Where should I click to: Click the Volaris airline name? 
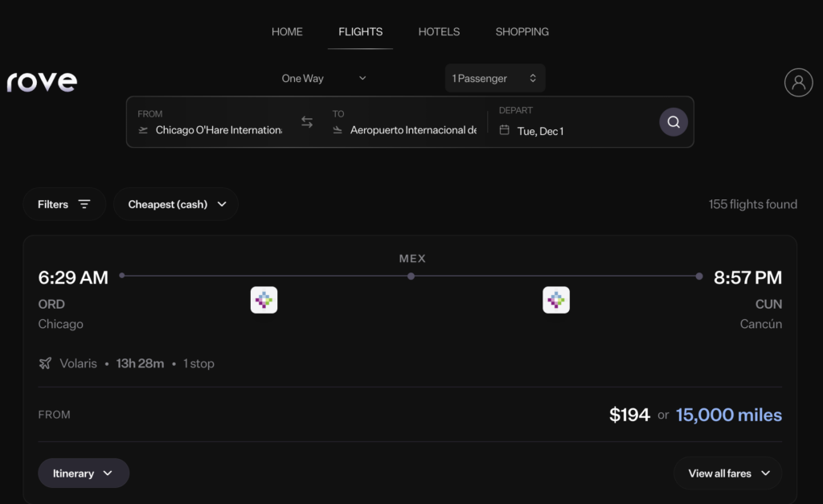[78, 363]
